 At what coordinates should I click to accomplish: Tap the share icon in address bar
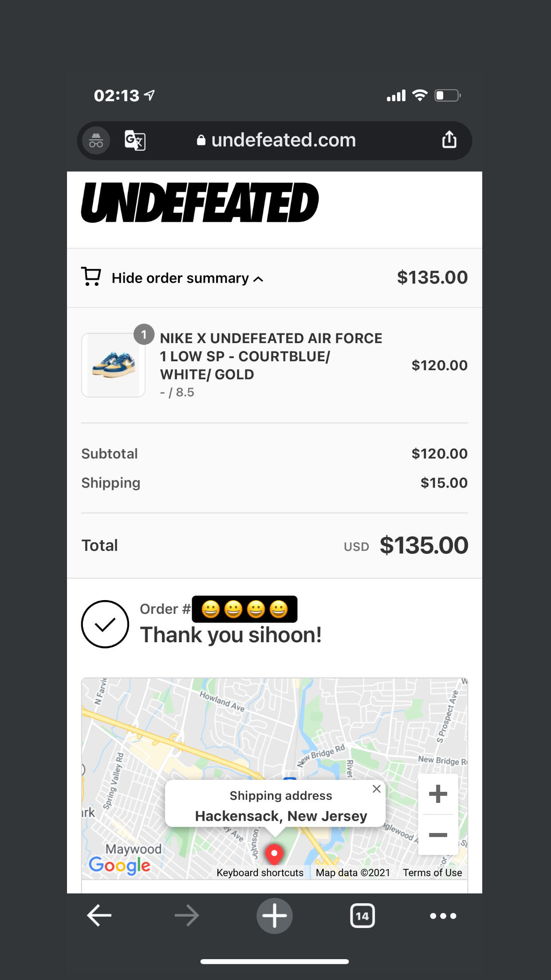pos(449,140)
